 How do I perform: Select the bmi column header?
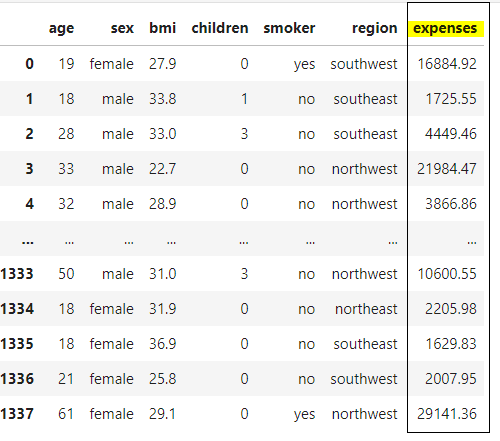pyautogui.click(x=162, y=28)
